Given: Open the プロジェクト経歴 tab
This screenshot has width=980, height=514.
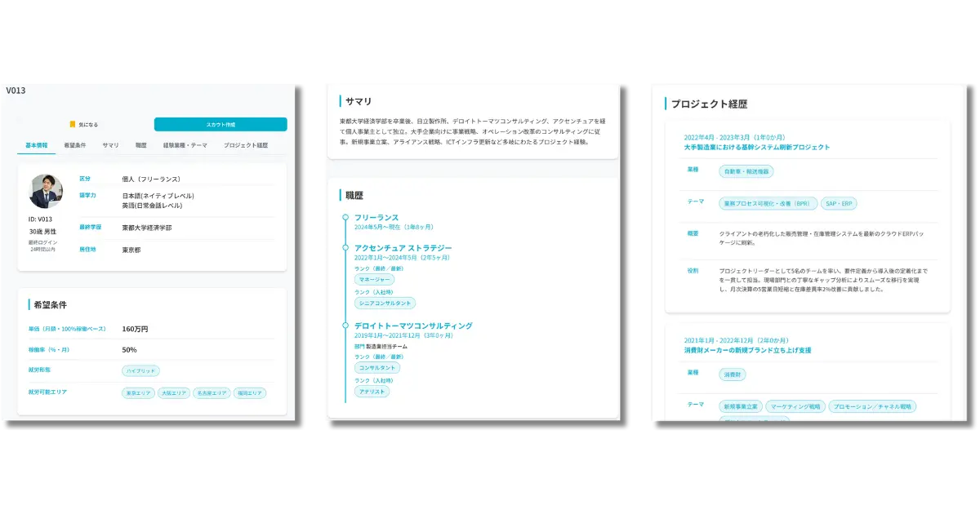Looking at the screenshot, I should click(248, 145).
